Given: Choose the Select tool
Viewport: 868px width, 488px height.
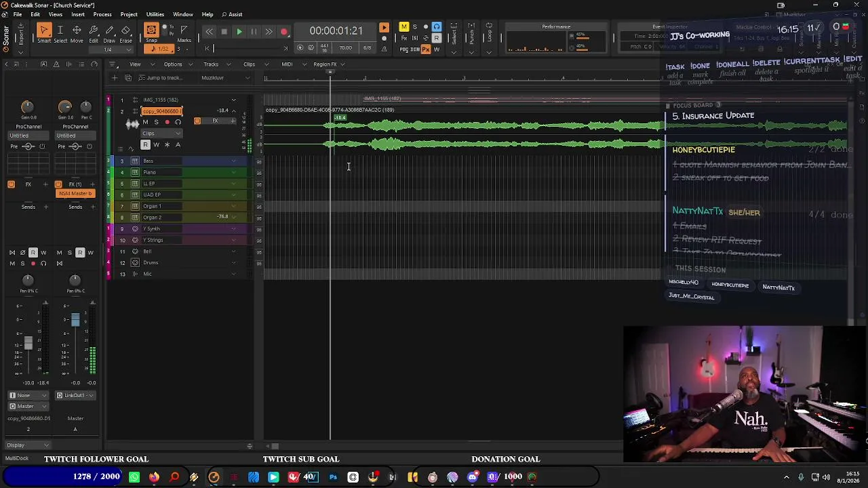Looking at the screenshot, I should 60,33.
